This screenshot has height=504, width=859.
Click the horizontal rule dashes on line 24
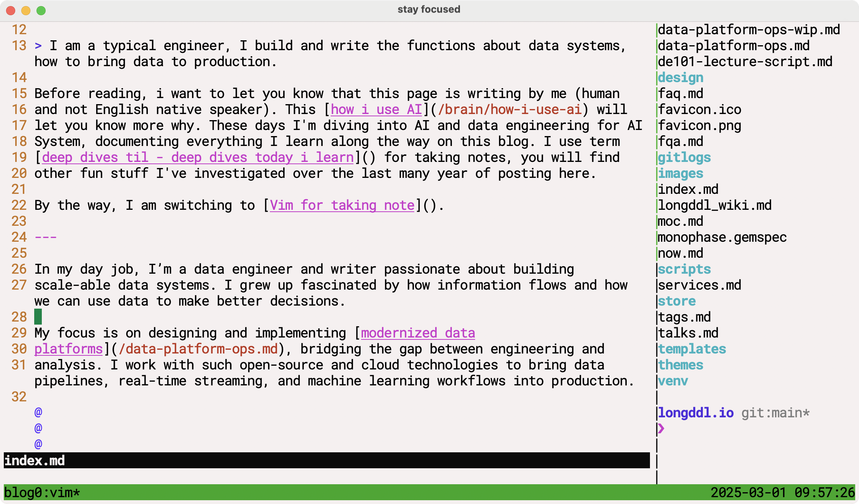click(x=46, y=237)
